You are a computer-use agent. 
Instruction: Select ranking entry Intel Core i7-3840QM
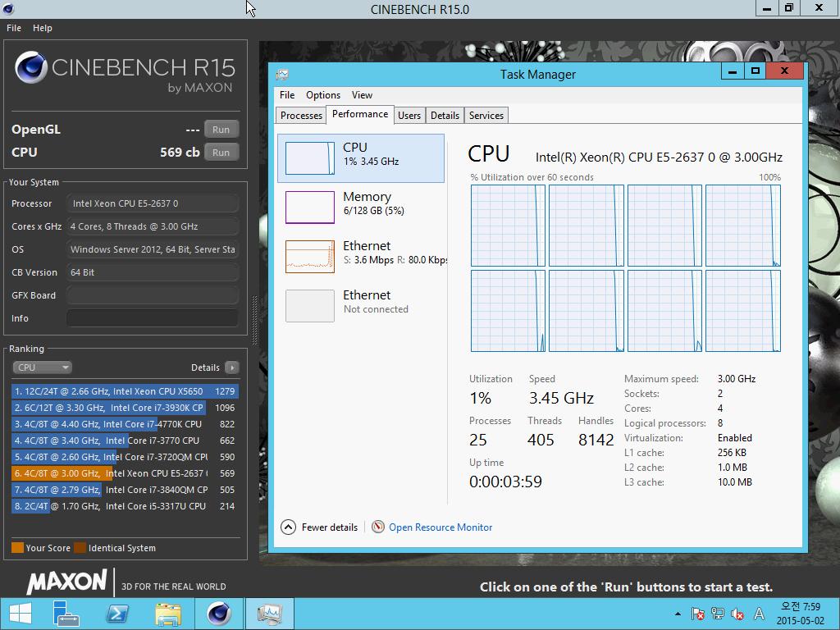[x=125, y=490]
